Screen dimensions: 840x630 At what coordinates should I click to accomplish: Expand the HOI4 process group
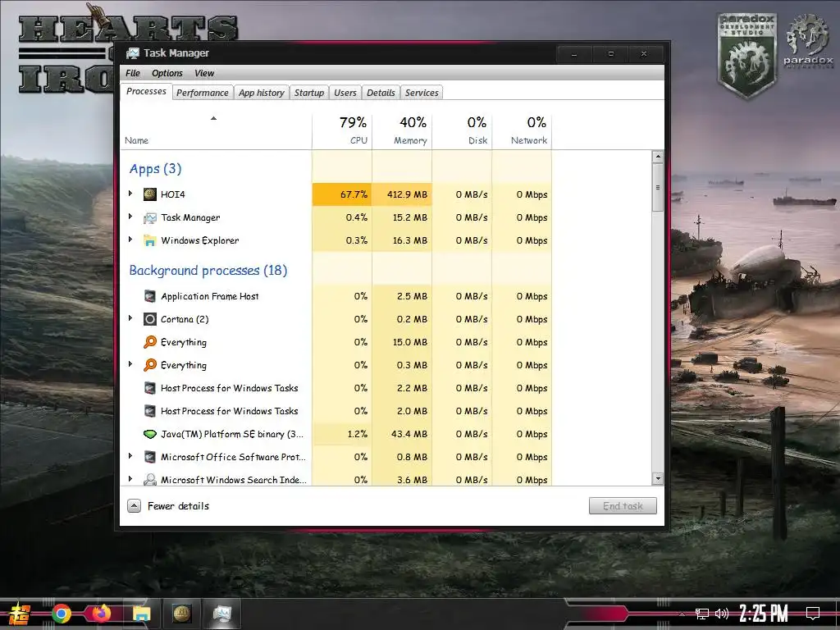(x=130, y=194)
